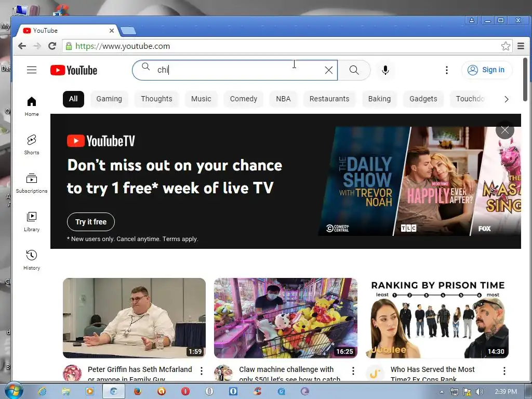Open the YouTube hamburger guide menu
This screenshot has height=399, width=532.
tap(32, 70)
